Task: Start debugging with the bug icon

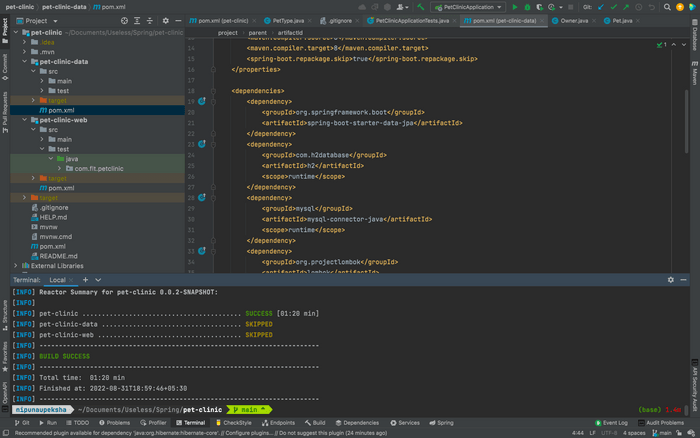Action: click(527, 7)
